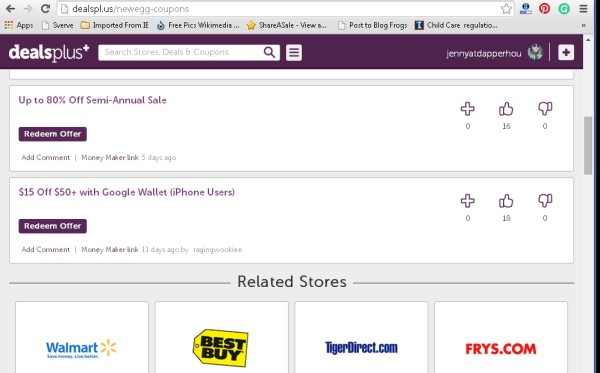Open the Child Care regulatio... bookmark
Viewport: 600px width, 373px height.
pos(456,25)
